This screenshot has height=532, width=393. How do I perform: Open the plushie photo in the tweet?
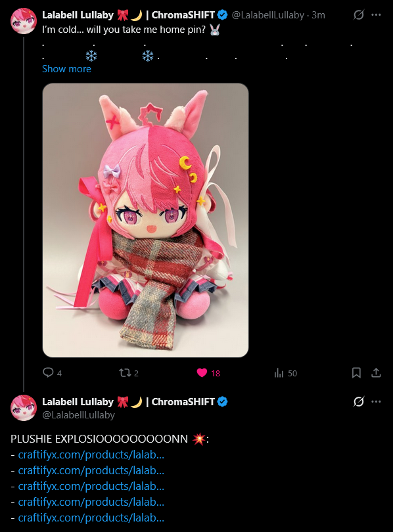tap(146, 220)
